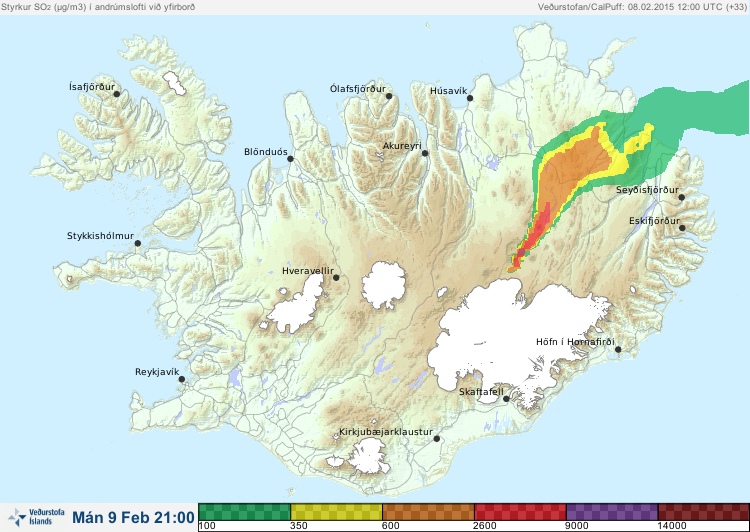Click the Kirkjubæjarklaustur map marker

point(436,439)
